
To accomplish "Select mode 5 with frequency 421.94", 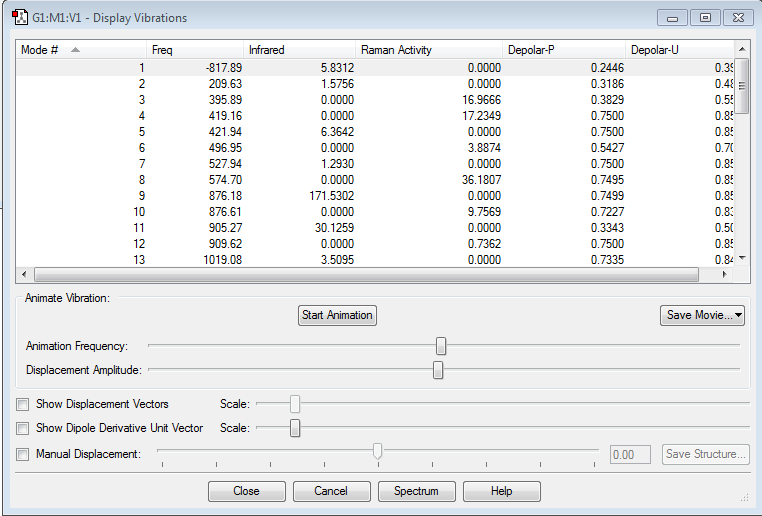I will tap(375, 132).
